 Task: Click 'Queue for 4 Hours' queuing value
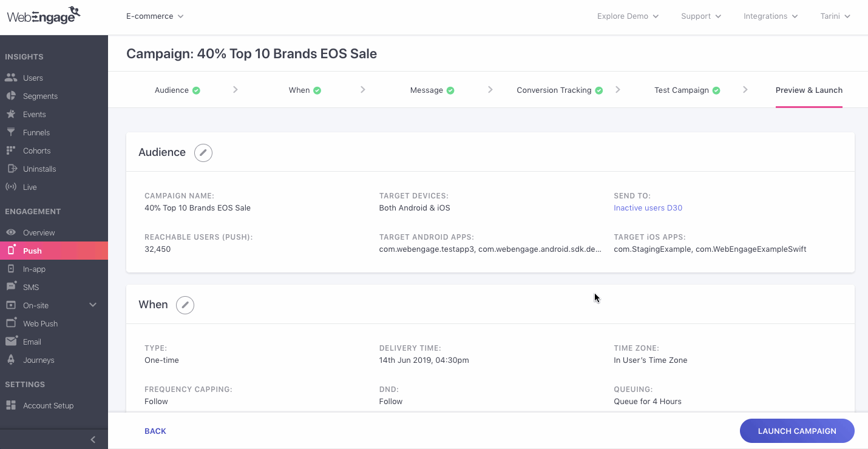[x=648, y=401]
